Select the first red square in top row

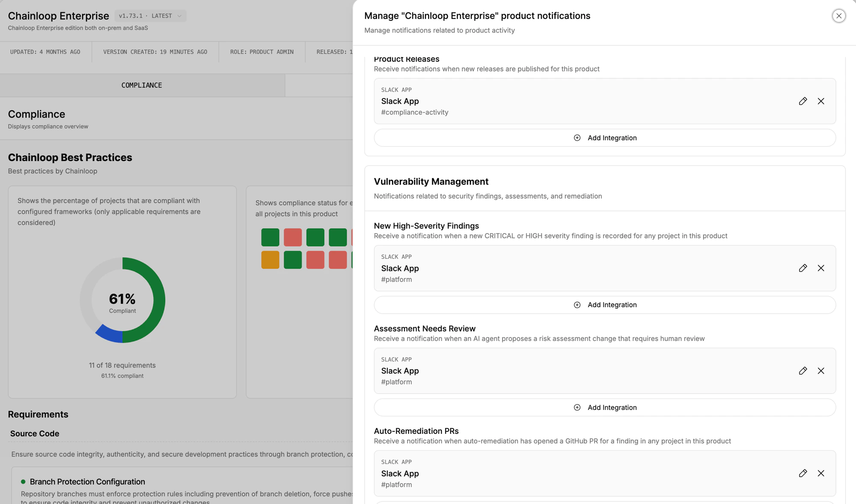(x=293, y=237)
